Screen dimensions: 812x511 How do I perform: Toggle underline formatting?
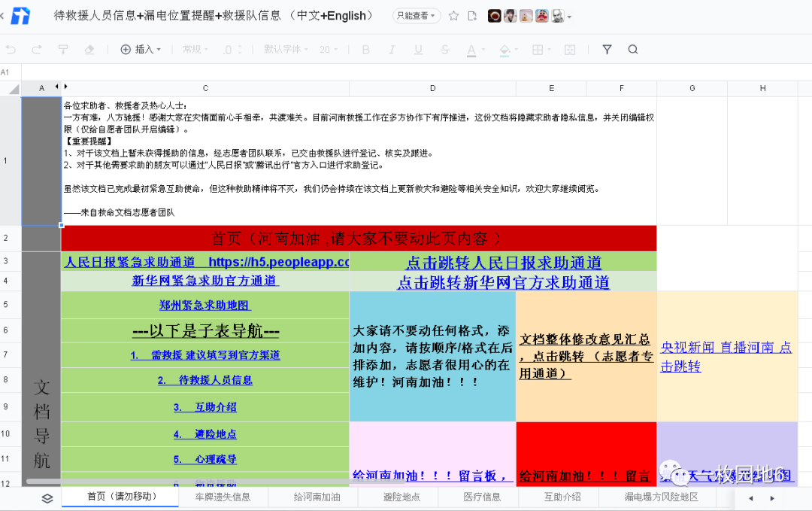click(x=418, y=50)
